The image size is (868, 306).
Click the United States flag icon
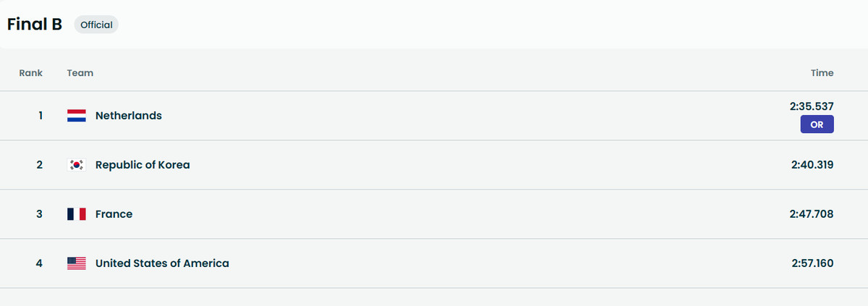pyautogui.click(x=77, y=263)
